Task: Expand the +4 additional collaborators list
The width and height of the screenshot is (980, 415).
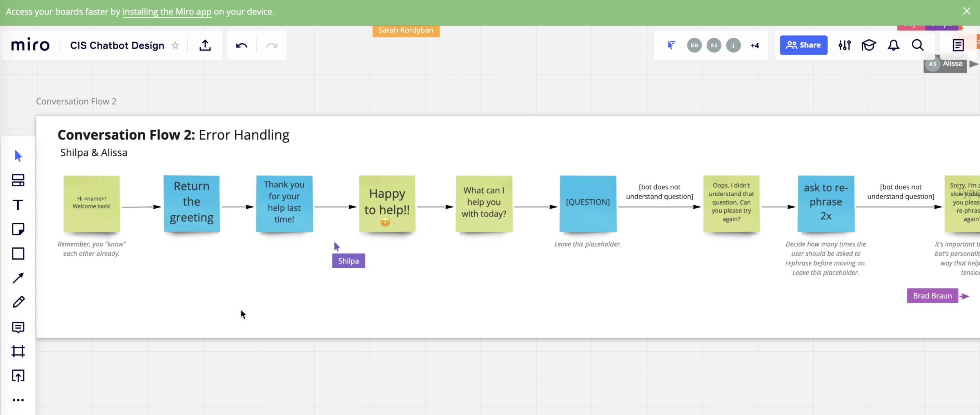Action: click(x=755, y=46)
